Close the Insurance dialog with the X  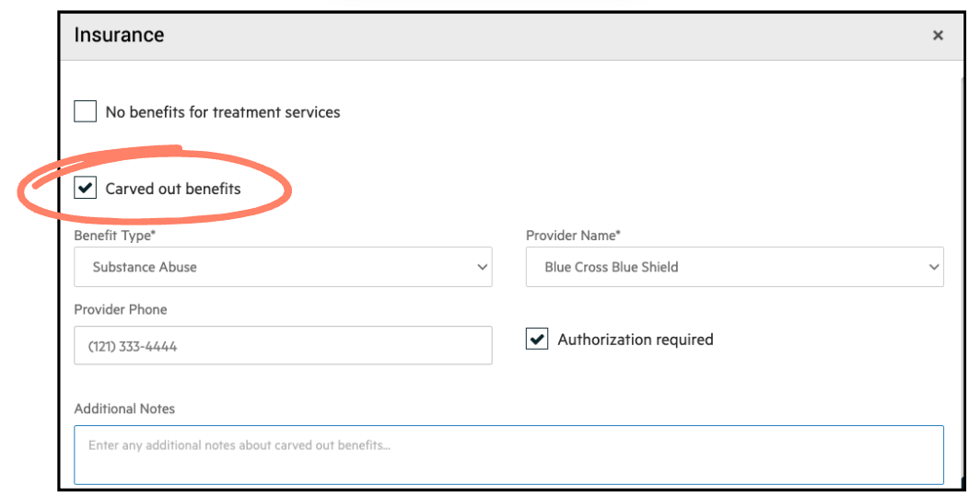tap(938, 36)
